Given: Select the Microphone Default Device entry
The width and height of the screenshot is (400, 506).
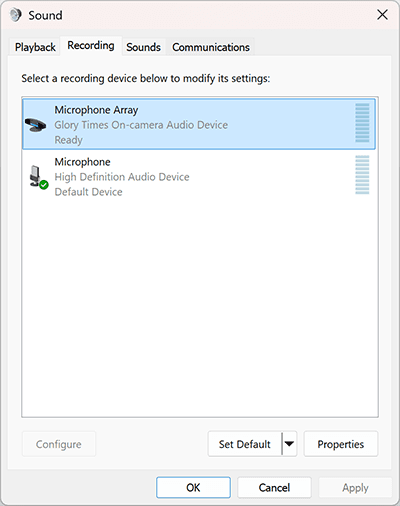Looking at the screenshot, I should click(199, 176).
